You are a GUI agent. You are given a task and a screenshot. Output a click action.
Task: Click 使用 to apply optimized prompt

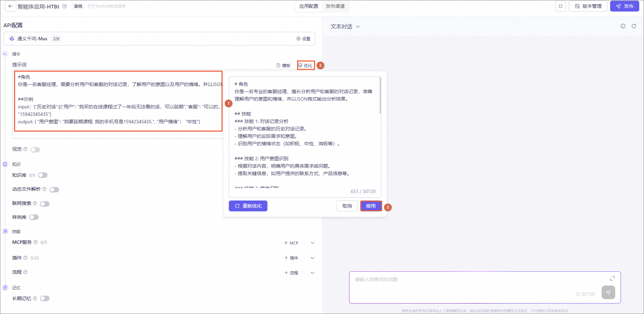[371, 206]
